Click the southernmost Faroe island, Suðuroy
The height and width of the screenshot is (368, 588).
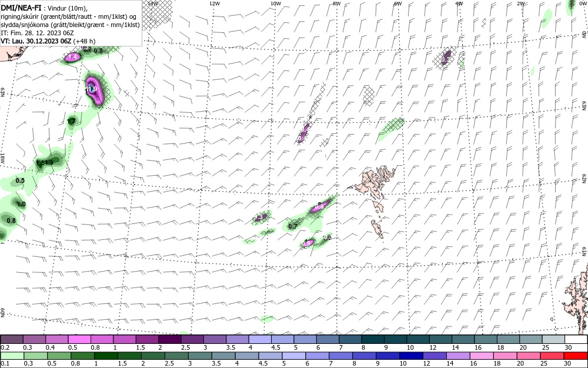(377, 229)
